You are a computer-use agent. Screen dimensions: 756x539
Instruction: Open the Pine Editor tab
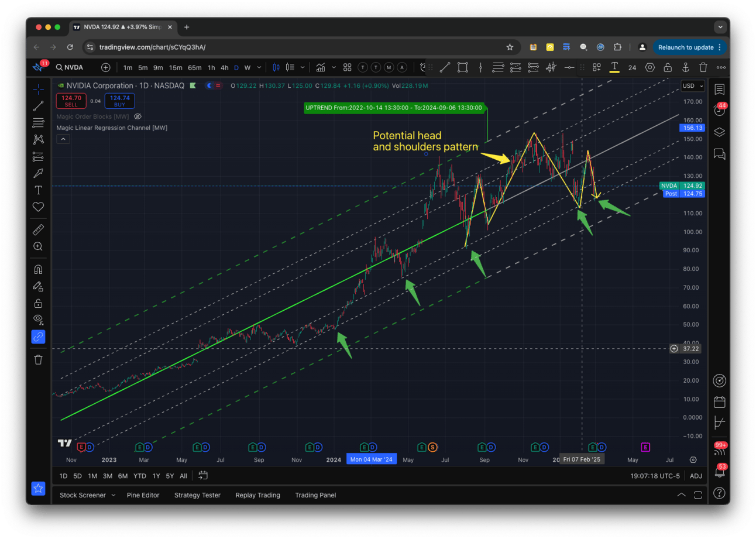click(x=143, y=495)
